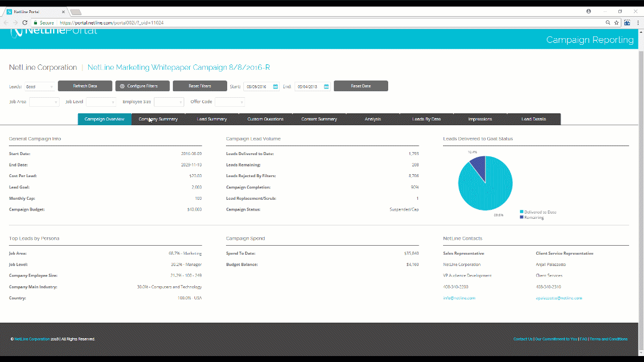Click the Refresh Data button
Viewport: 644px width, 362px height.
[x=85, y=86]
